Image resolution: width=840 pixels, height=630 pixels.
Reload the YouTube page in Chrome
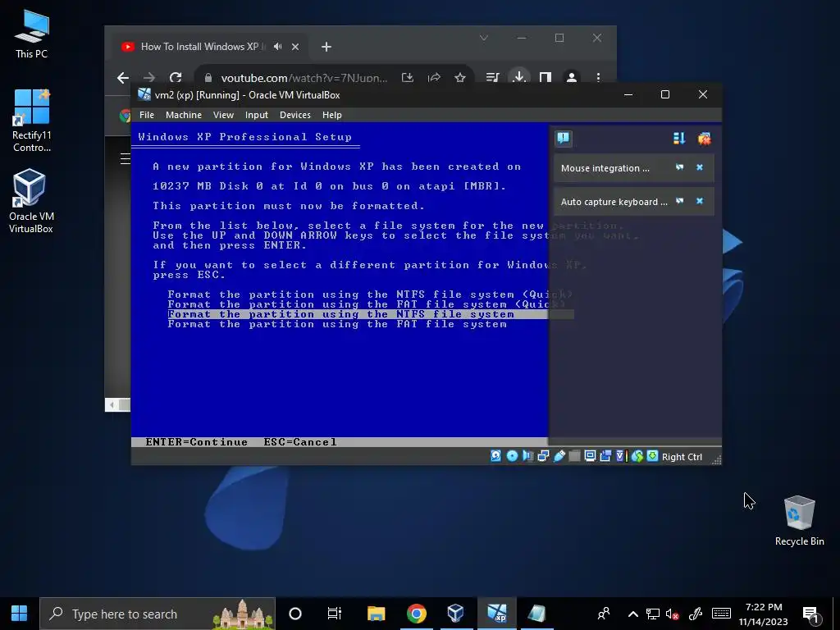176,78
